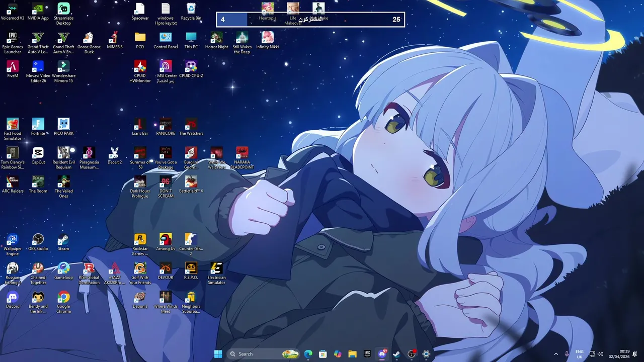644x362 pixels.
Task: Select the NARAKA BLADEPOINT shortcut
Action: click(242, 158)
